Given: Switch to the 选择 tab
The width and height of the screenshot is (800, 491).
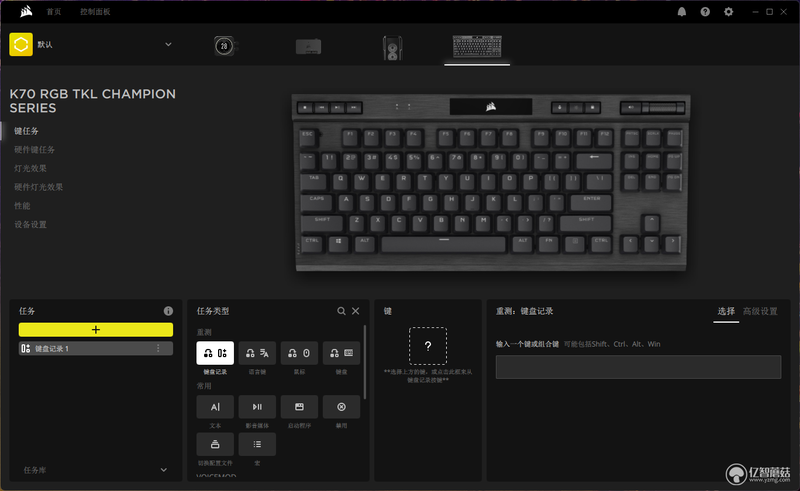Looking at the screenshot, I should coord(726,311).
